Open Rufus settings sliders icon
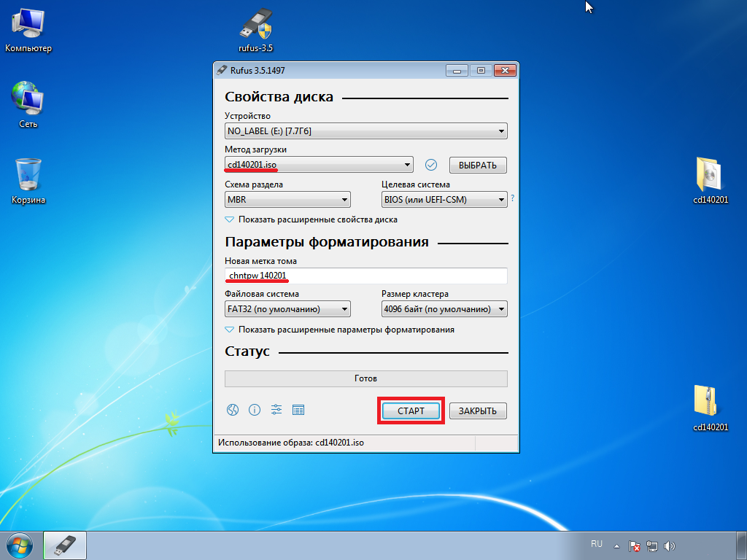Viewport: 747px width, 560px height. [x=276, y=410]
